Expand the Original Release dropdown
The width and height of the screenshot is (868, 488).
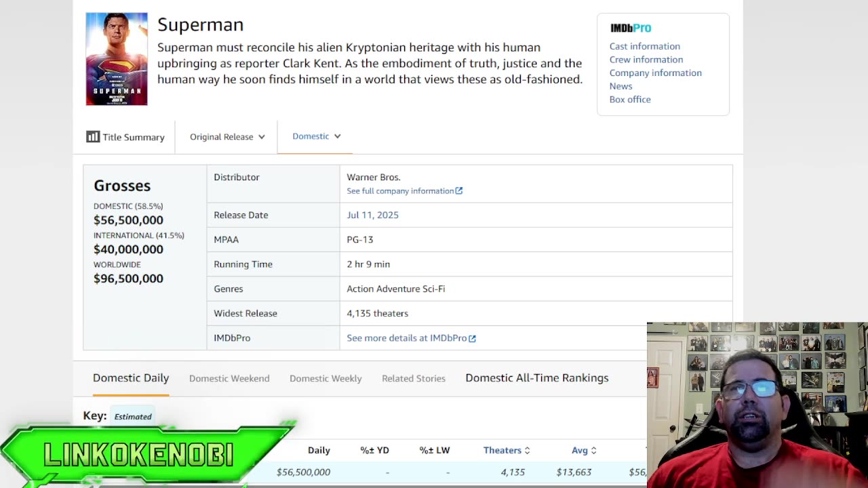227,137
